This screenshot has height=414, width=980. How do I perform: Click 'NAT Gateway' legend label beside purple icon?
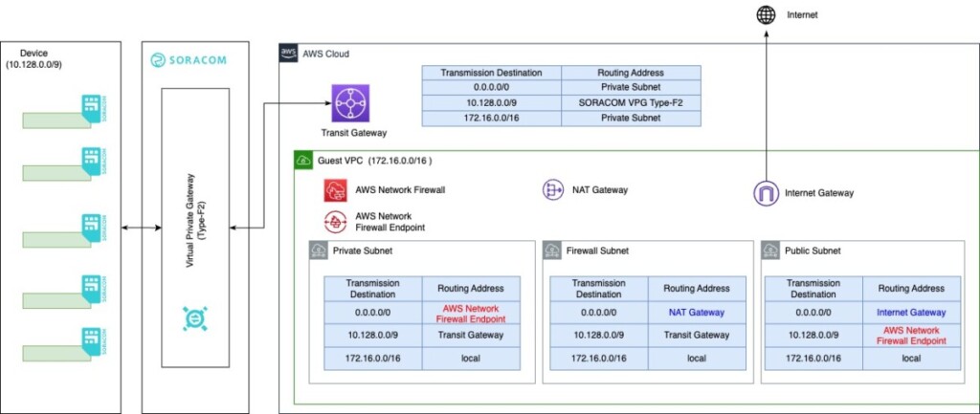click(x=602, y=189)
